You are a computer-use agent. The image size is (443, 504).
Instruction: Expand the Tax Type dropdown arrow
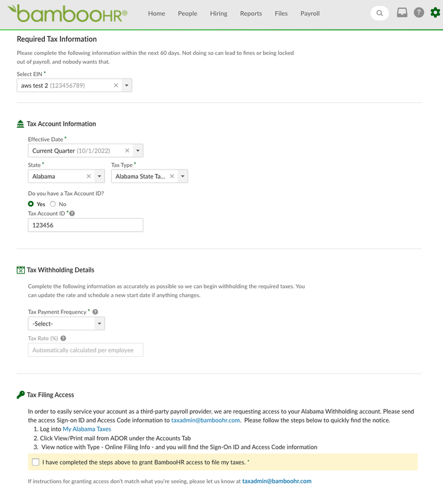click(x=183, y=177)
